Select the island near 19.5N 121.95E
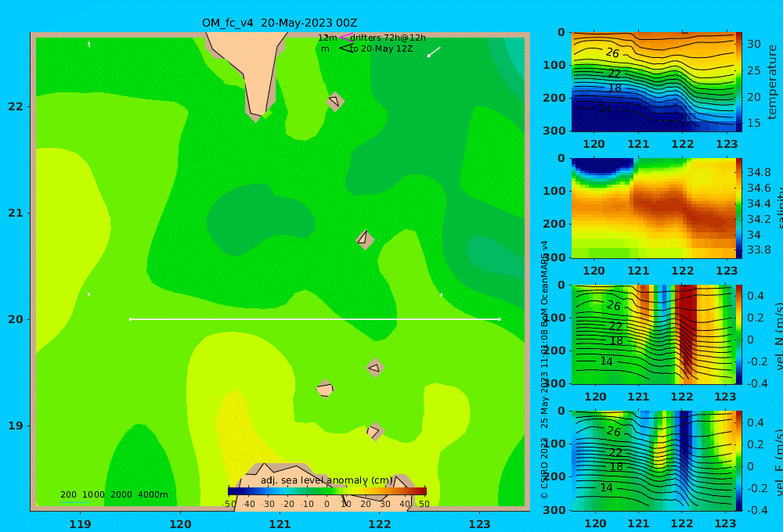 [375, 368]
